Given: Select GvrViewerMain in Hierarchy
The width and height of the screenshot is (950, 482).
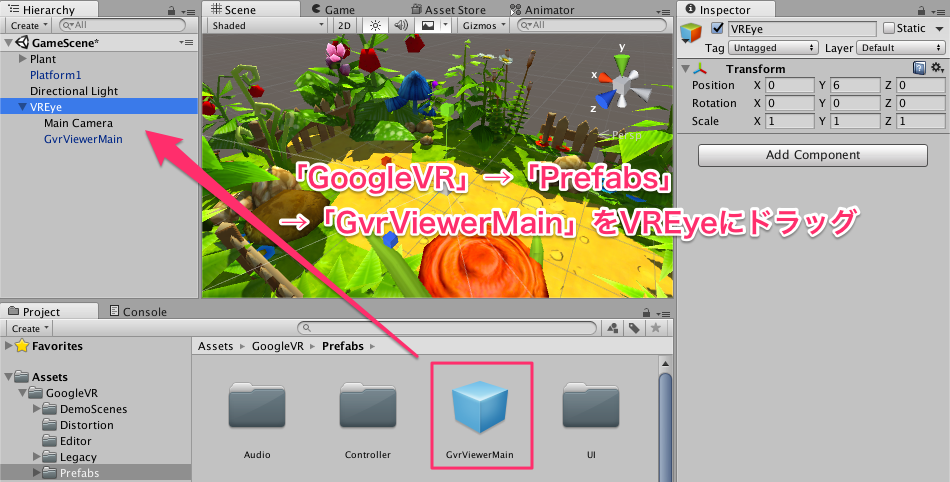Looking at the screenshot, I should click(83, 139).
